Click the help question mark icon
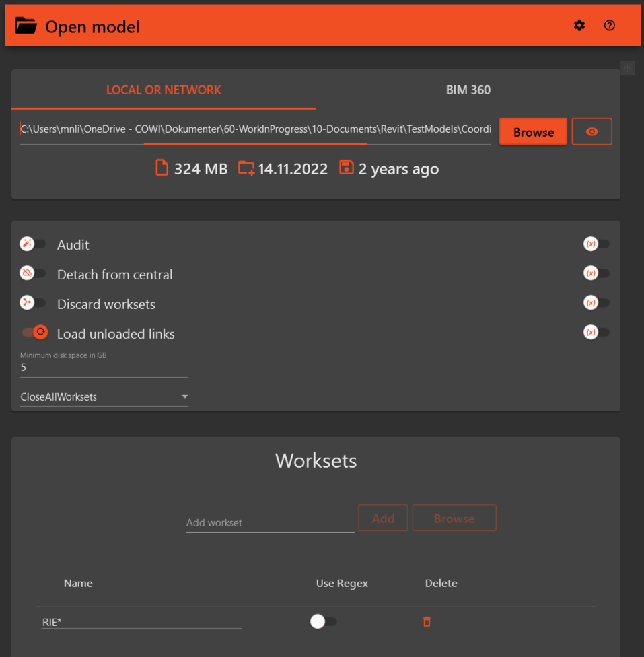644x657 pixels. point(610,26)
